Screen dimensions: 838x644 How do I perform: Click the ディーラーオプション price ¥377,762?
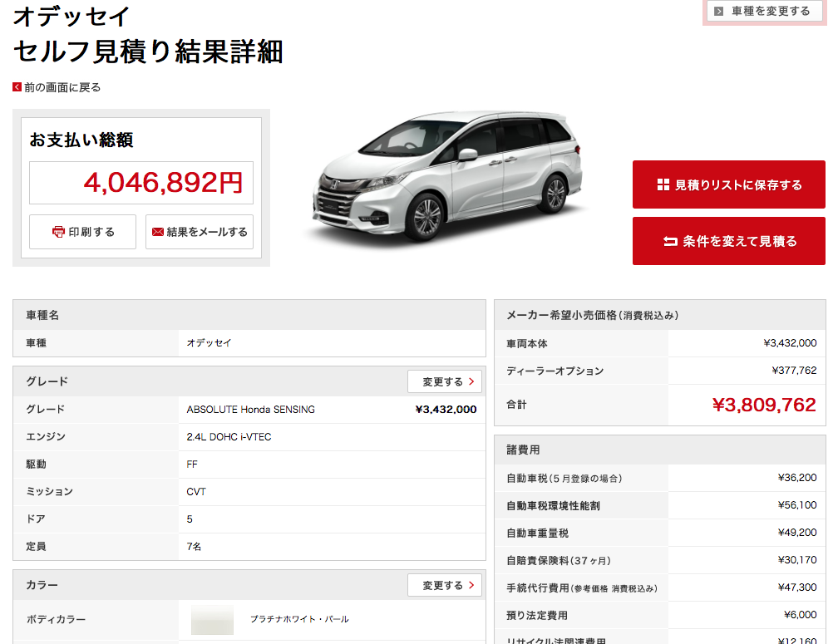point(794,371)
